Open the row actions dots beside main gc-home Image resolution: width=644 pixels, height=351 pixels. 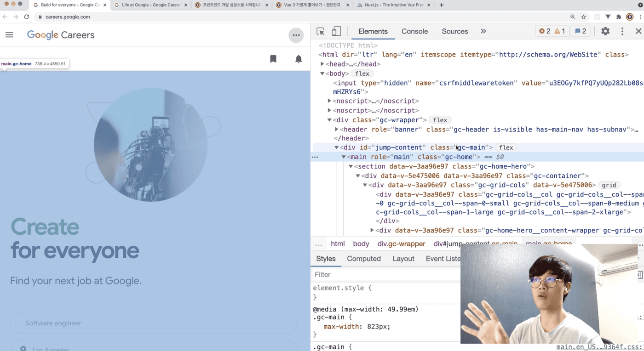(x=315, y=157)
